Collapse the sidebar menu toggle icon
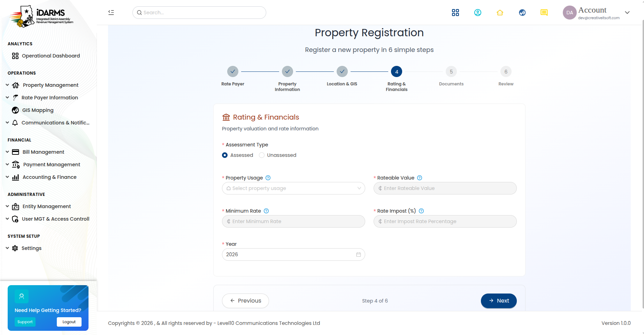The width and height of the screenshot is (644, 335). coord(111,13)
